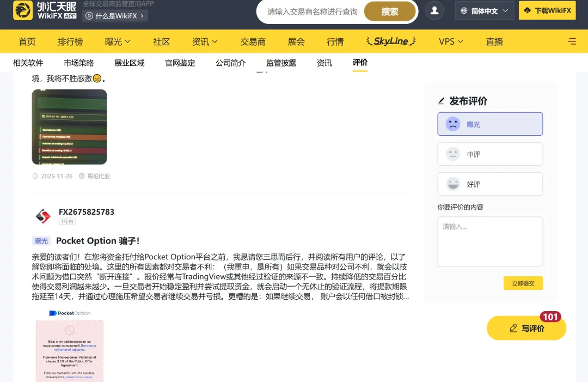Expand the 简体中文 language dropdown
The image size is (588, 382).
coord(484,10)
